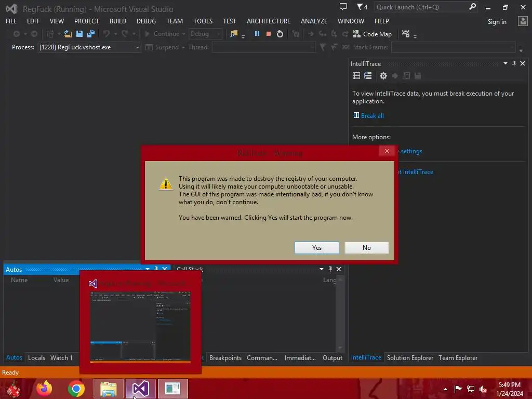Expand toolbar overflow options beside diagnostic icon
The height and width of the screenshot is (399, 532).
[415, 35]
